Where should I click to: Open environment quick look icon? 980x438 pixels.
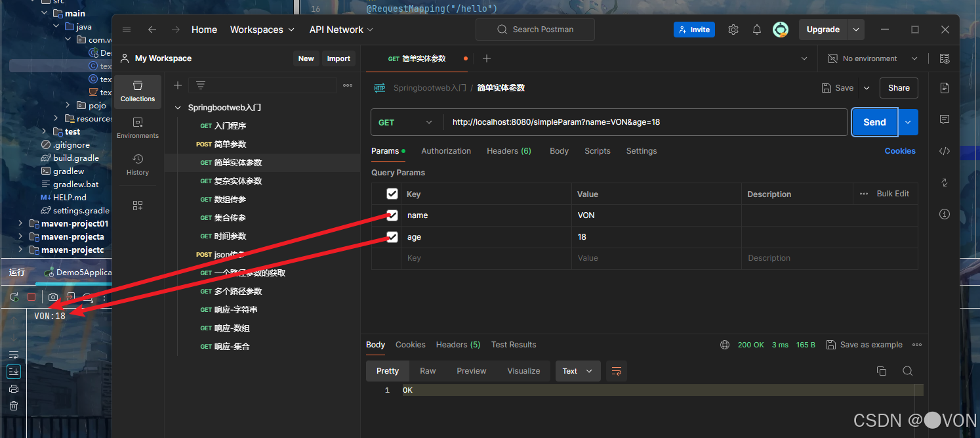point(945,58)
